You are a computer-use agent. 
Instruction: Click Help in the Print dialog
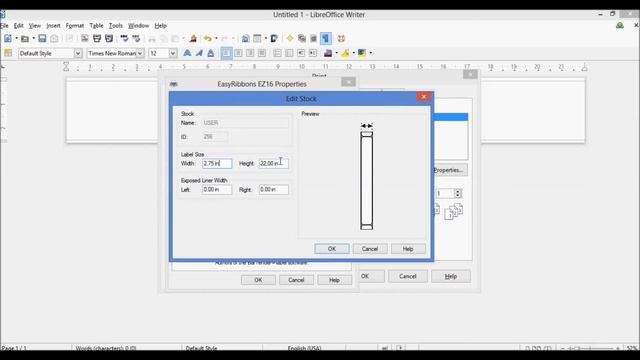(451, 276)
